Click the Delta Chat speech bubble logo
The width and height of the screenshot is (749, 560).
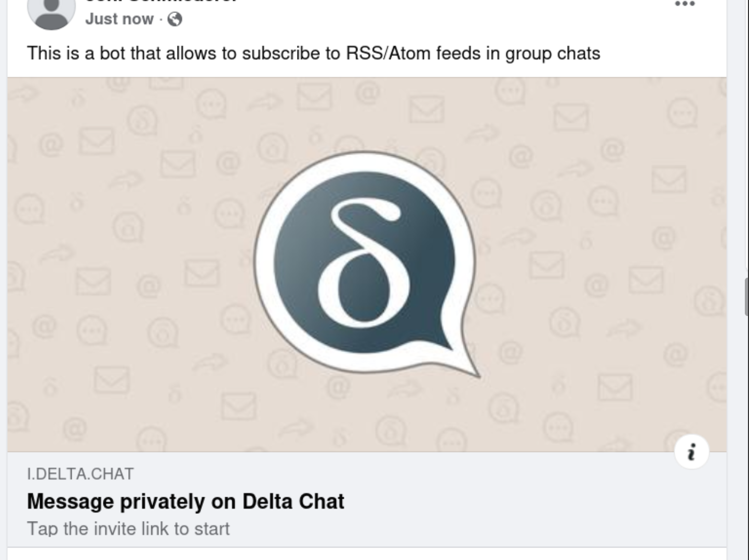coord(364,263)
